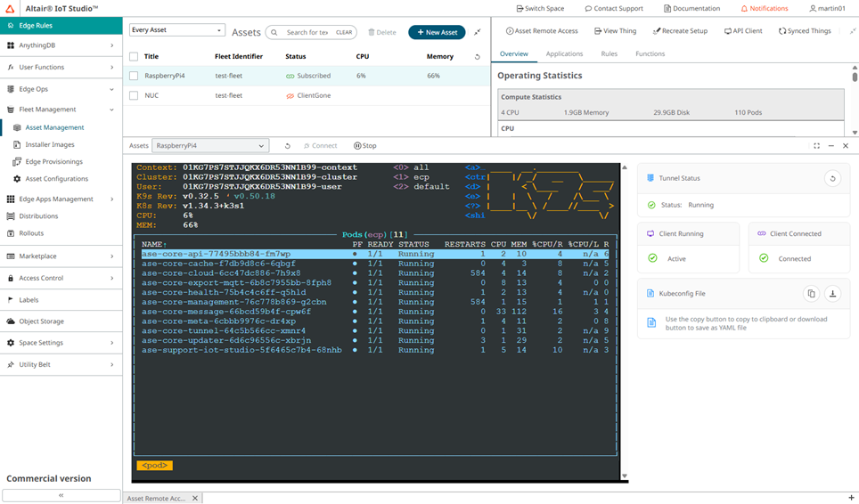Click the New Asset button

437,32
